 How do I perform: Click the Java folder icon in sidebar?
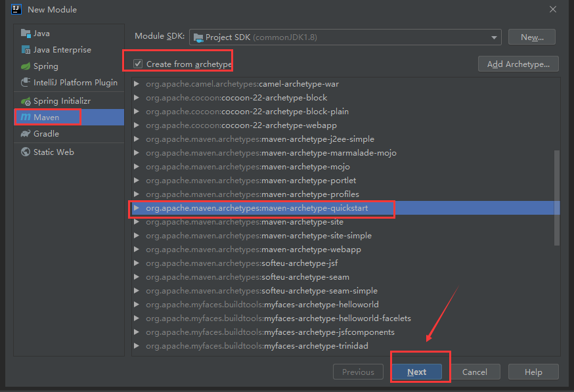(26, 33)
